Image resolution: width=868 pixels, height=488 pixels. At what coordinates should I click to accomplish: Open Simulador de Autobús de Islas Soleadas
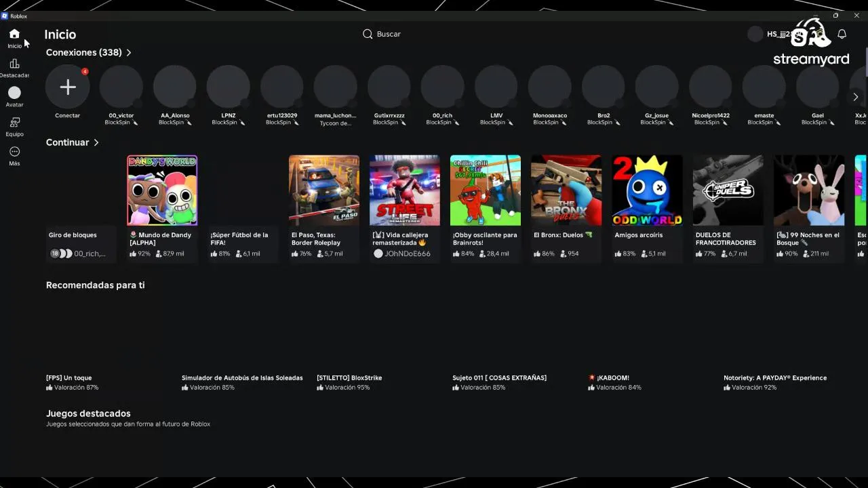tap(242, 378)
